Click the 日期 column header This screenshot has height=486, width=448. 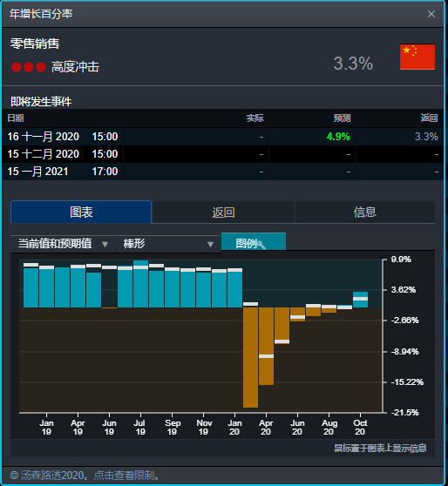[16, 118]
